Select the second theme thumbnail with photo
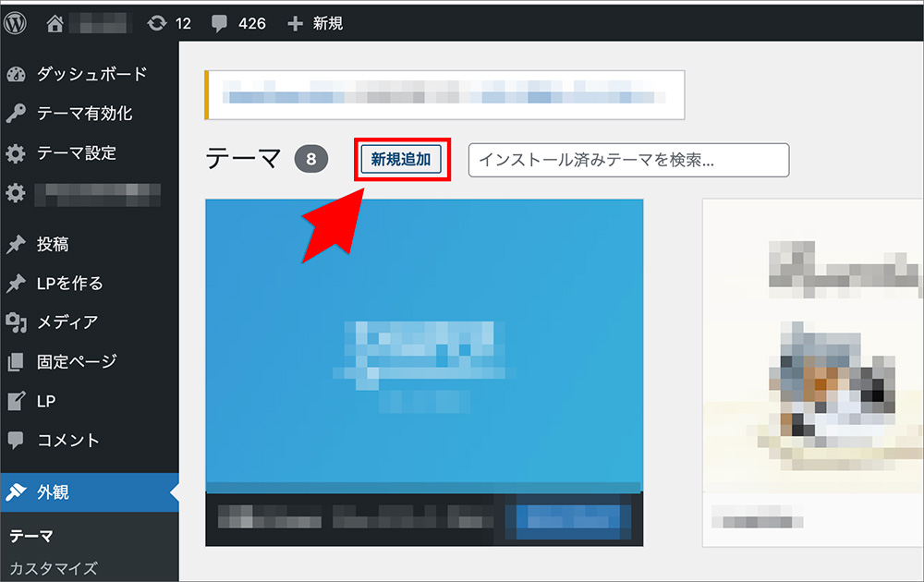Screen dimensions: 924x582 pos(812,346)
